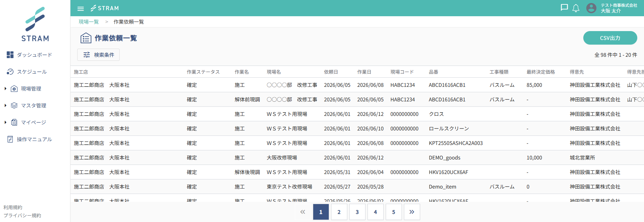The height and width of the screenshot is (222, 644).
Task: Go to first page arrow
Action: (303, 212)
